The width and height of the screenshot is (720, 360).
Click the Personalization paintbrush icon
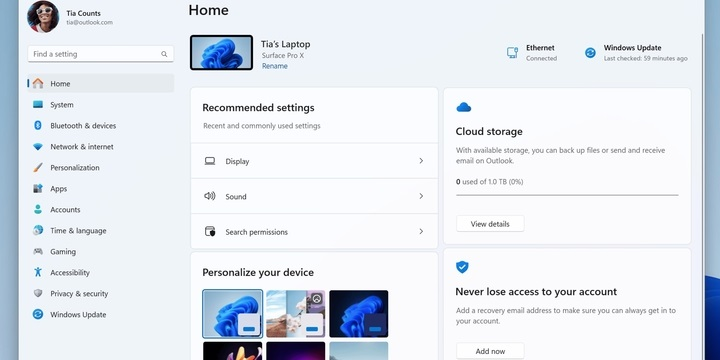point(38,168)
